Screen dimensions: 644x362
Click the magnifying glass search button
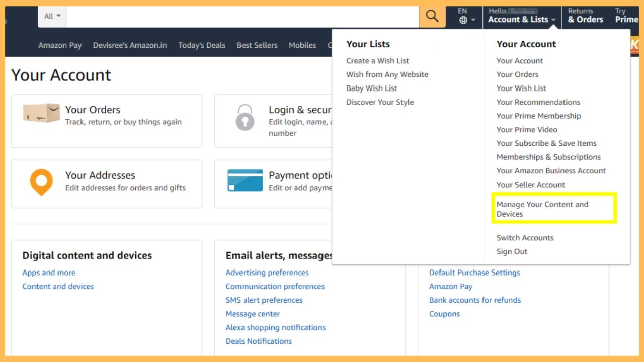(432, 16)
